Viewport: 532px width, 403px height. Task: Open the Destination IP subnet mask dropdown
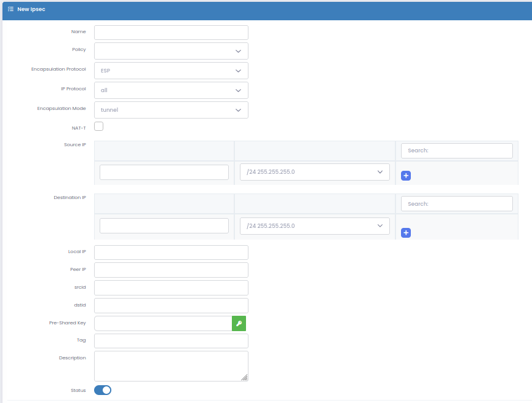(314, 226)
